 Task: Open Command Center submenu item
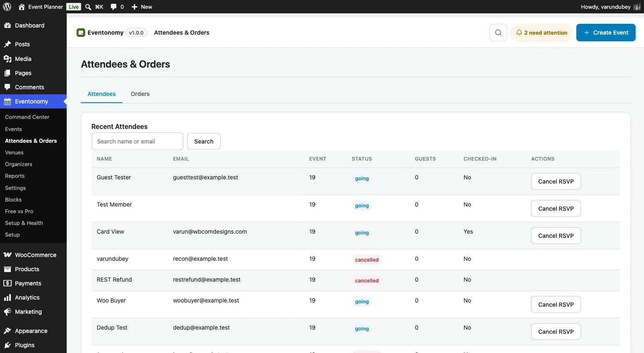click(27, 117)
